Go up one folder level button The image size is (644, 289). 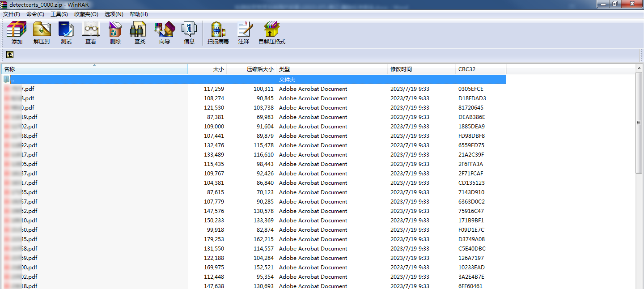point(10,55)
